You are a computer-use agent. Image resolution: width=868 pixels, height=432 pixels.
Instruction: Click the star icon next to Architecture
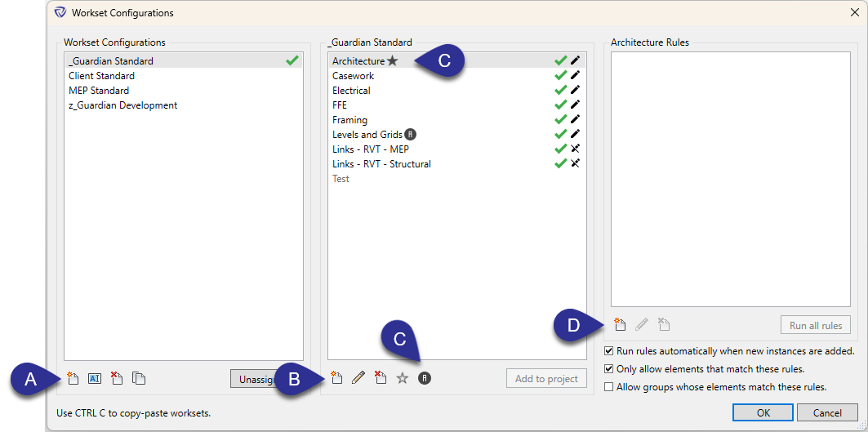coord(393,61)
